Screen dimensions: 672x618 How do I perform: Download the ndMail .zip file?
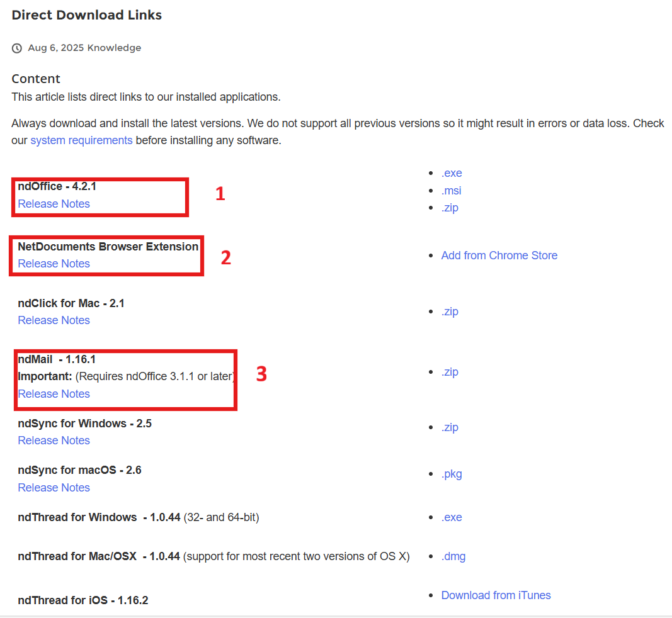450,372
